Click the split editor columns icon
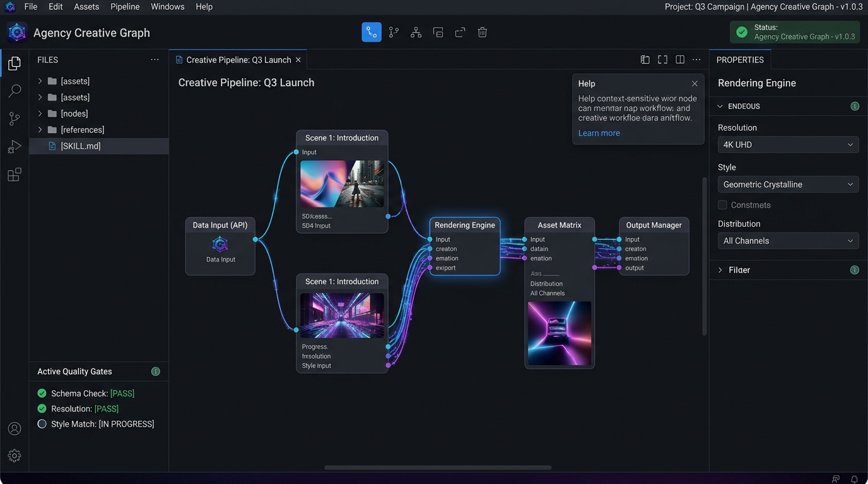 tap(680, 60)
